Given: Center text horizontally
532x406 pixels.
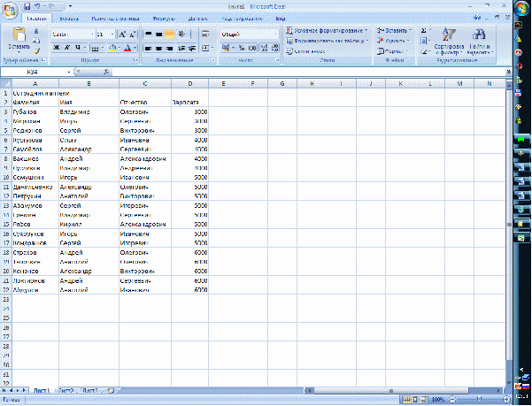Looking at the screenshot, I should [158, 48].
